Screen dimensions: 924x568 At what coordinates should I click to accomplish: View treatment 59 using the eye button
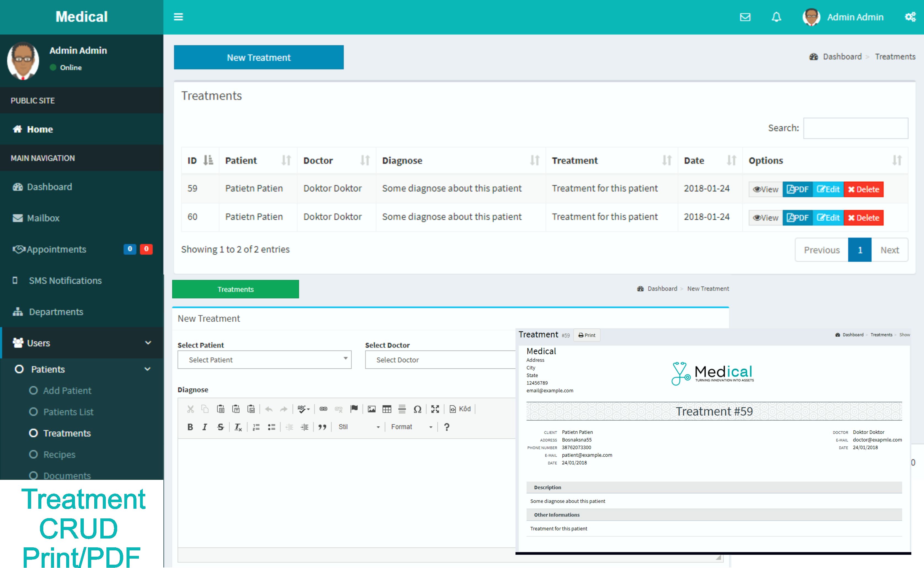point(765,189)
